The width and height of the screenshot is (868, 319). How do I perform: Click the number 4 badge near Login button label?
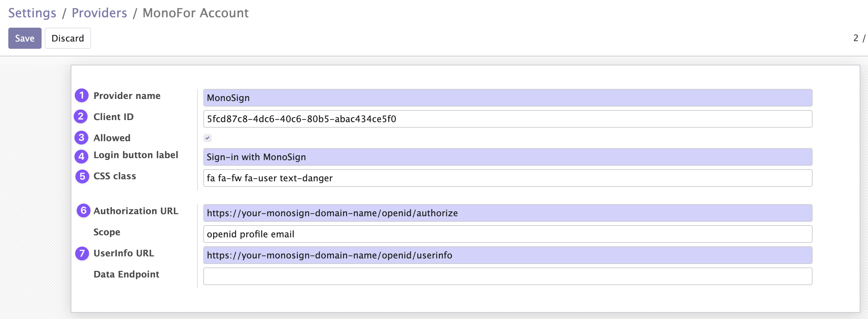81,156
